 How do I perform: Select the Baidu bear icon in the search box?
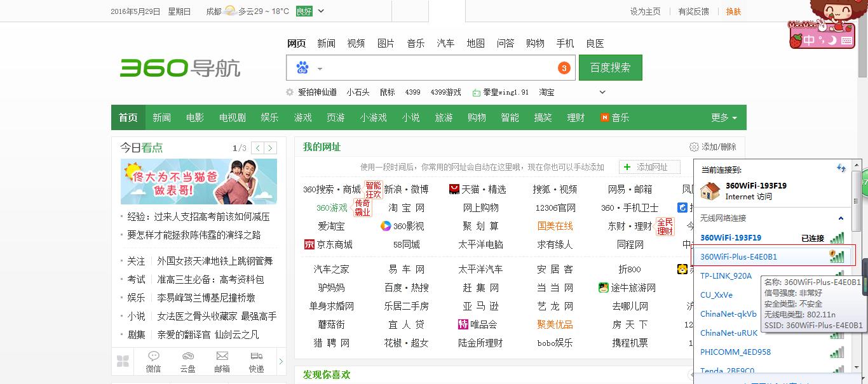click(303, 67)
